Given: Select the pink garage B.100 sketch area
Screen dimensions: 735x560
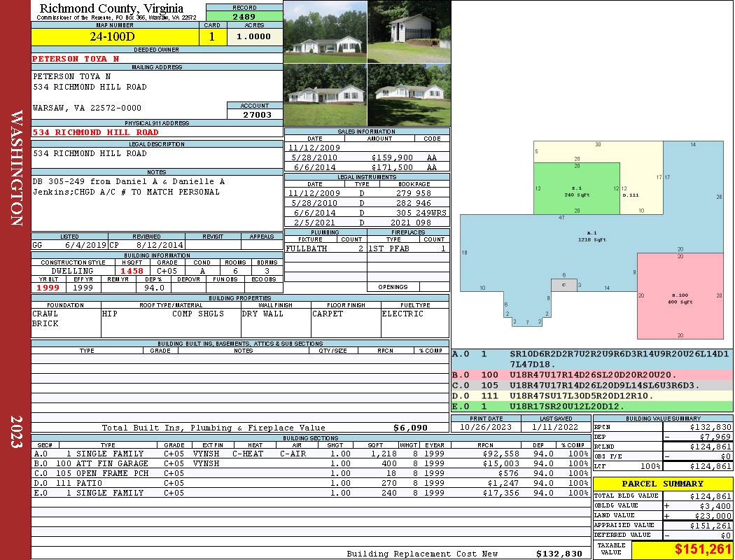Looking at the screenshot, I should (x=680, y=295).
